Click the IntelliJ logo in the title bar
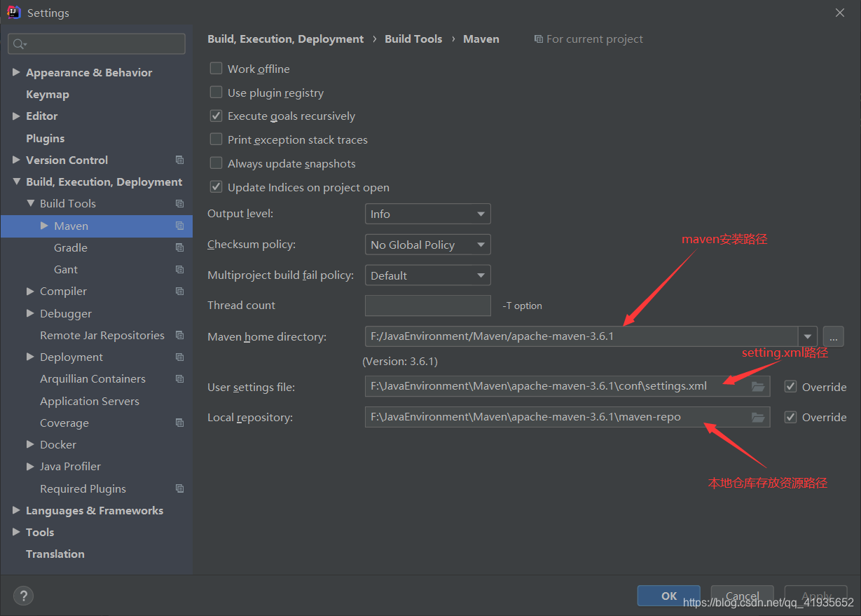 pyautogui.click(x=13, y=13)
